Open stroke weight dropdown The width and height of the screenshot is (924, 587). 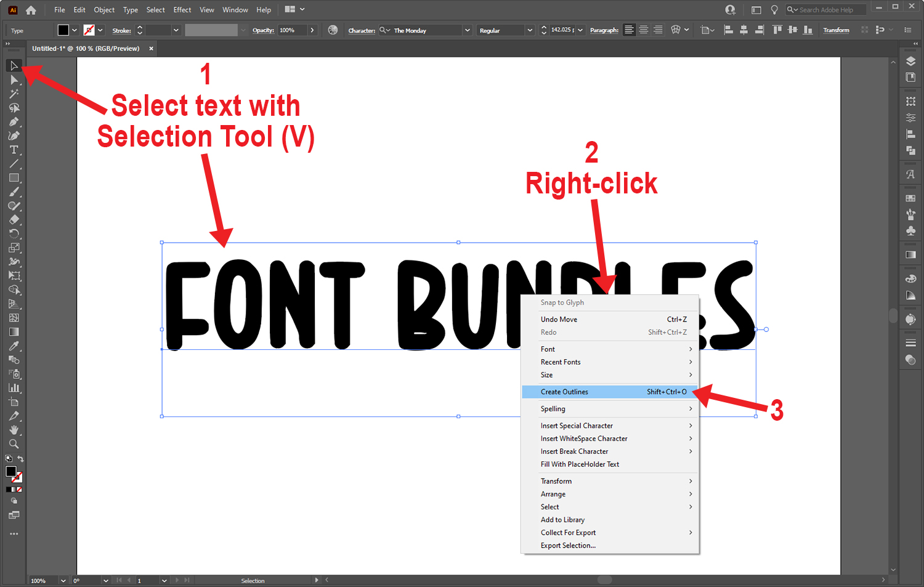coord(176,30)
